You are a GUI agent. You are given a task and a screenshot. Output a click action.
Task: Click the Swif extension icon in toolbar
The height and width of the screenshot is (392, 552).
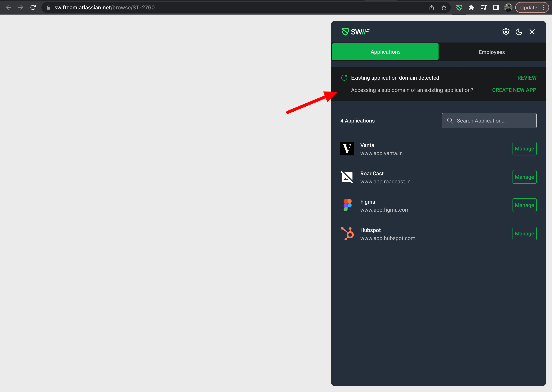point(459,7)
